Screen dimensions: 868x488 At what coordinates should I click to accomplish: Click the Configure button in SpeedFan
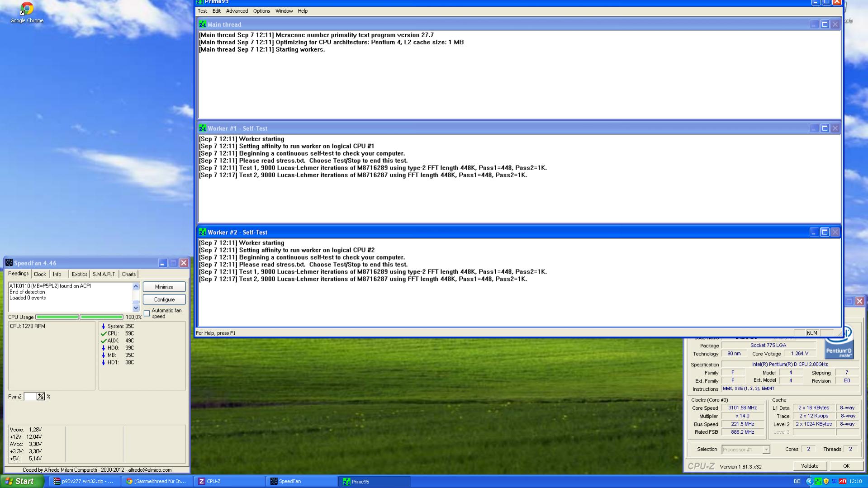pyautogui.click(x=164, y=299)
